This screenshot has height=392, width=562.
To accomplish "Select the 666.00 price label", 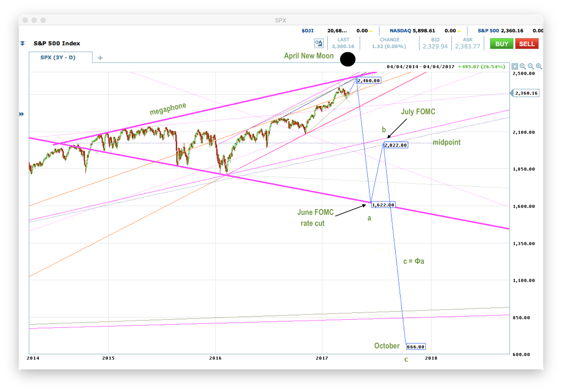I will point(416,347).
